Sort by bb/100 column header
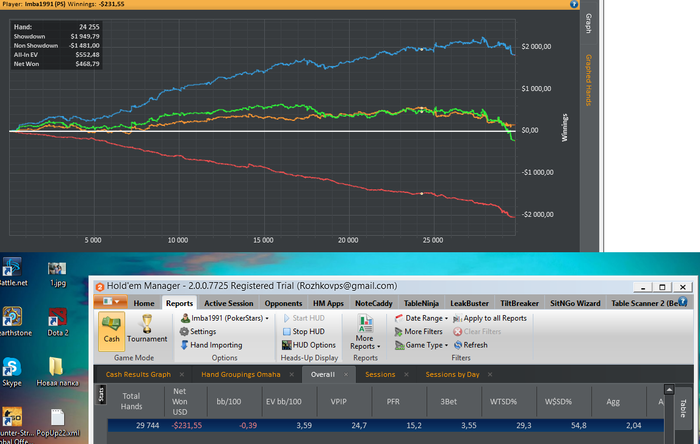Viewport: 700px width, 444px height. pos(229,402)
